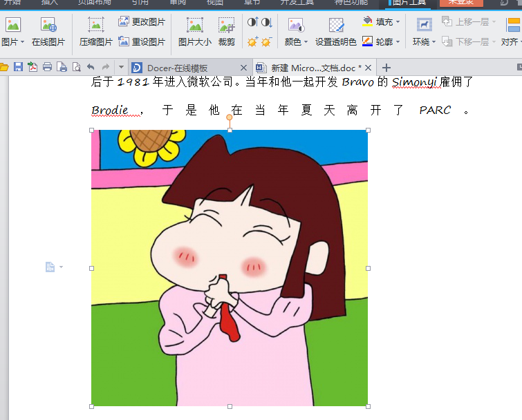522x420 pixels.
Task: Click the image right-middle resize handle
Action: tap(368, 268)
